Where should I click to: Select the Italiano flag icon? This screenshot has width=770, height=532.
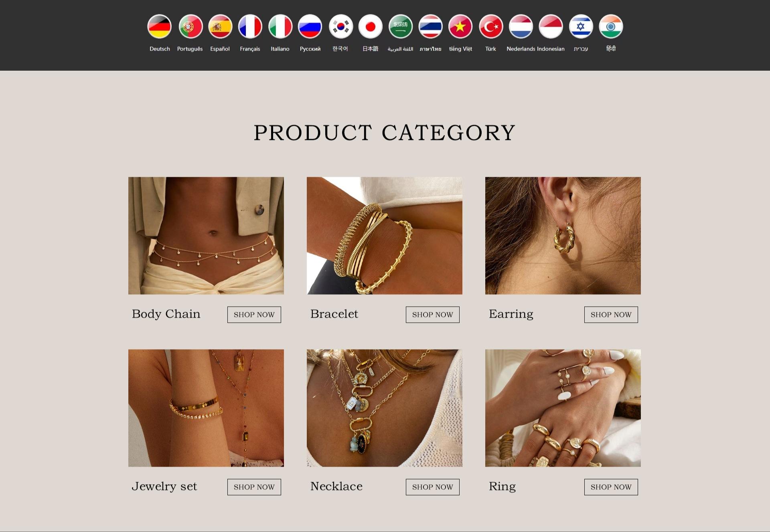[x=280, y=26]
